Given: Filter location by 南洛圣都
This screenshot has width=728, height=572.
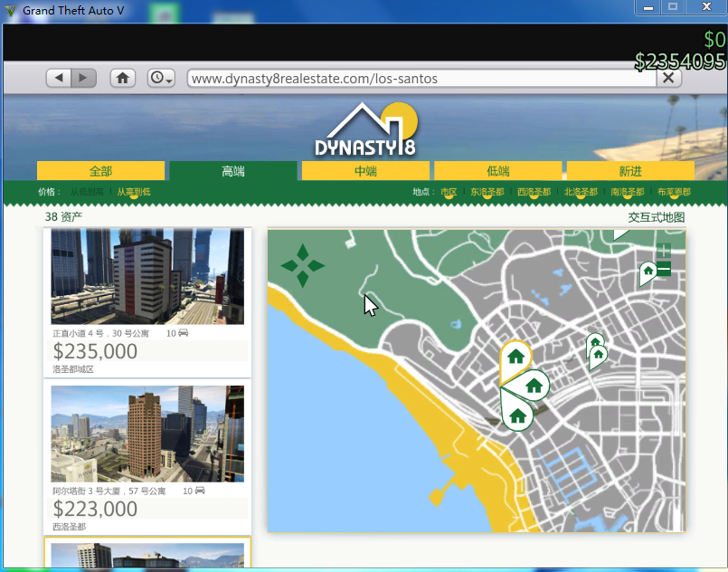Looking at the screenshot, I should point(628,192).
